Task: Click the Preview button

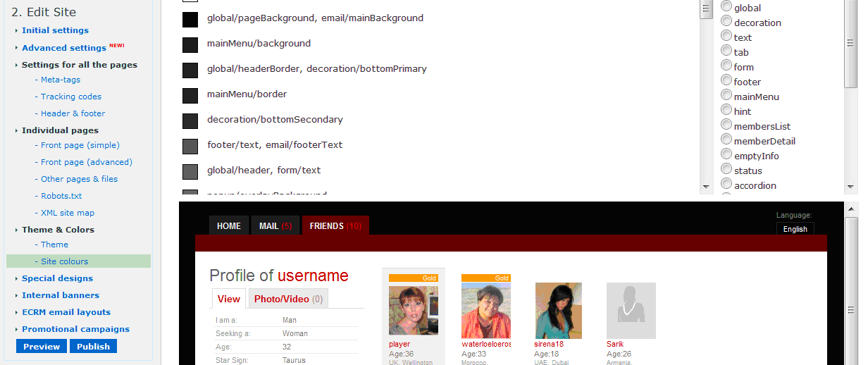Action: [42, 346]
